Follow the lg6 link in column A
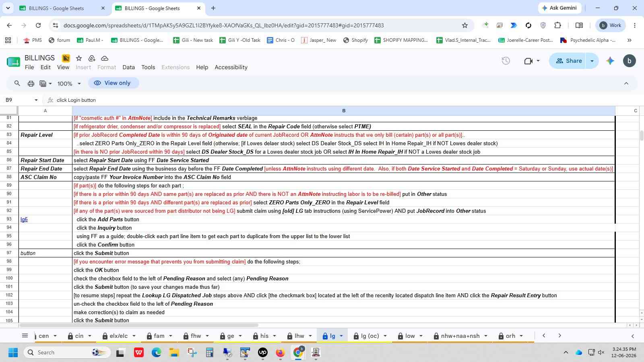The height and width of the screenshot is (362, 644). click(x=24, y=219)
